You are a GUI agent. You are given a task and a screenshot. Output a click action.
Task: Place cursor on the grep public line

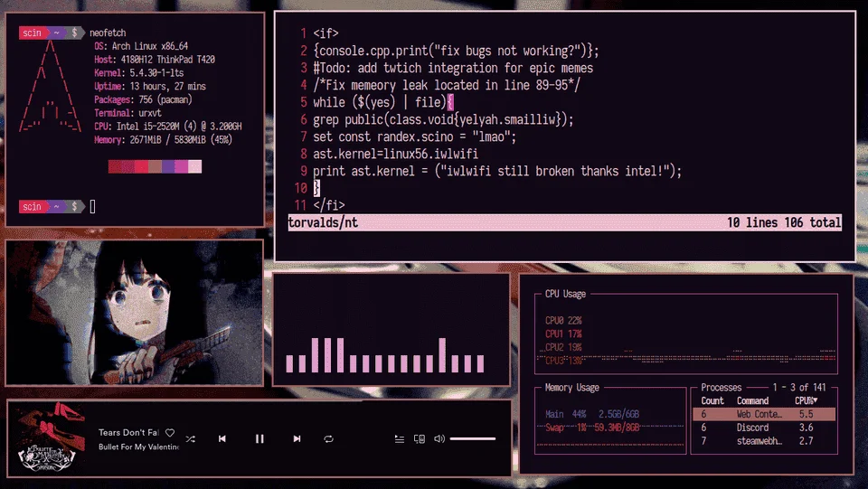443,119
